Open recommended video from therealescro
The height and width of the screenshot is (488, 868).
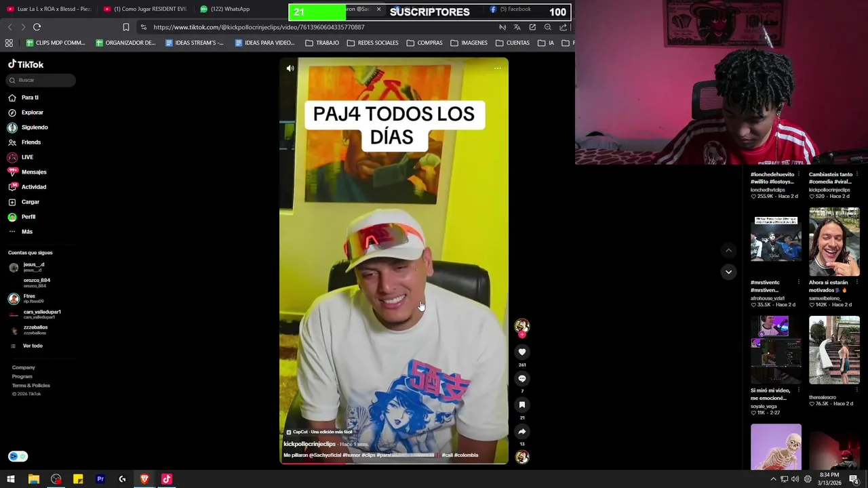(x=834, y=350)
